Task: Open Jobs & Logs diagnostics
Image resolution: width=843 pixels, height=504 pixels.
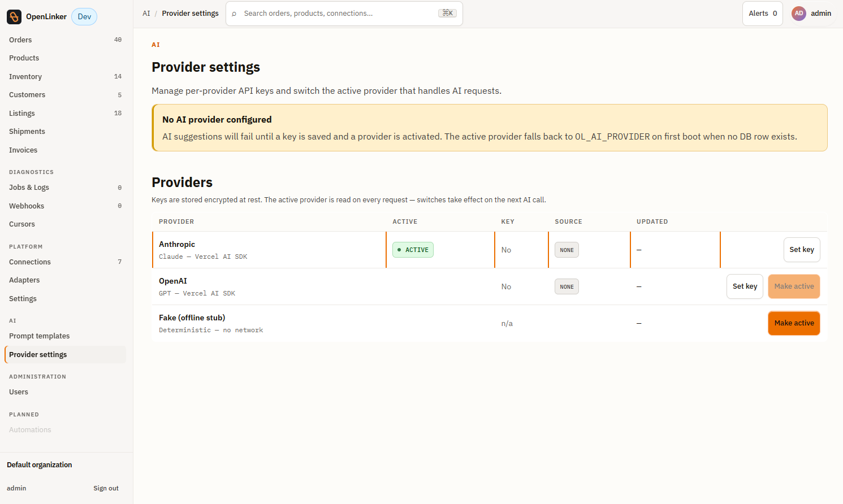Action: [66, 188]
